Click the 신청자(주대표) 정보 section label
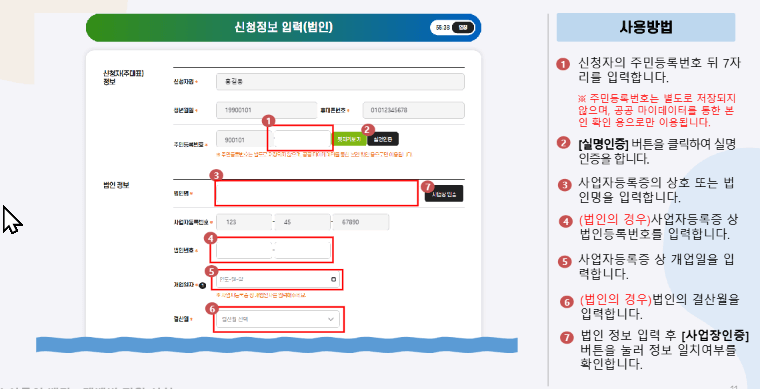The width and height of the screenshot is (765, 389). pyautogui.click(x=123, y=78)
